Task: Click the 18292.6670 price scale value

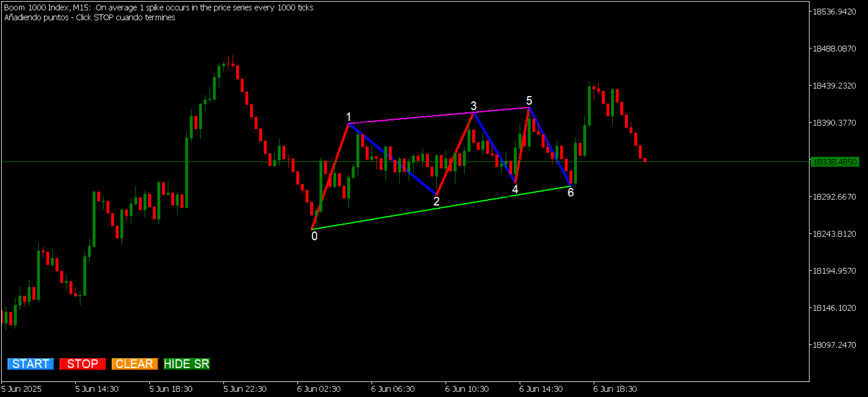Action: [834, 197]
